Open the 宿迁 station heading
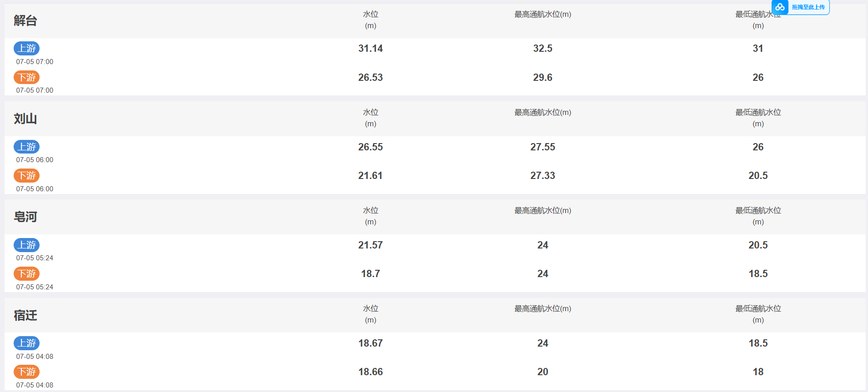 coord(25,315)
